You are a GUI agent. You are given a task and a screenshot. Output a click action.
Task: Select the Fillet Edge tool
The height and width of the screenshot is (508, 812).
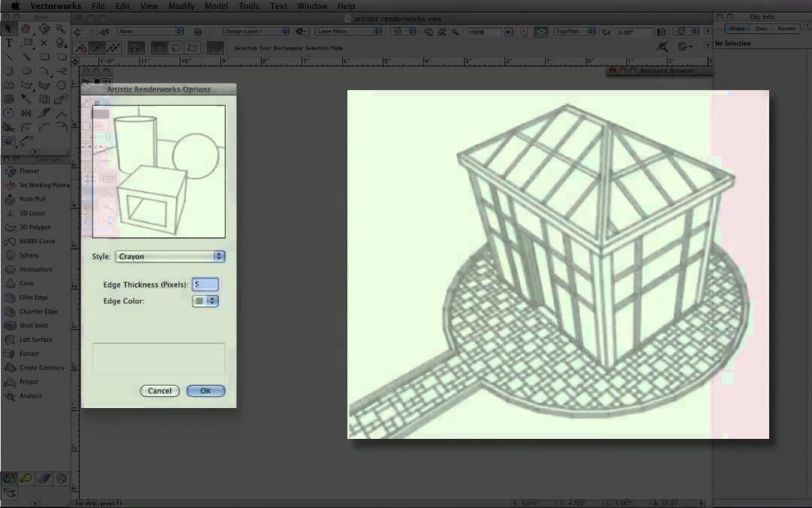point(35,298)
